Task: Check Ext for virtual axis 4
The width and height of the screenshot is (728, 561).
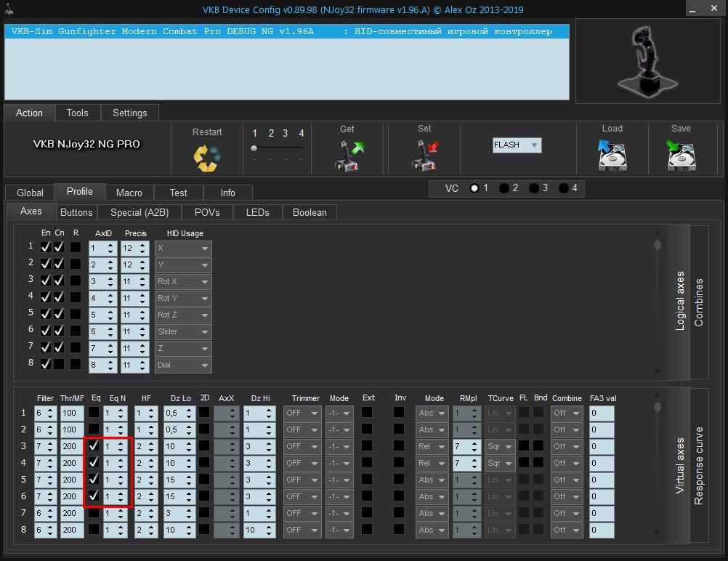Action: pyautogui.click(x=367, y=463)
